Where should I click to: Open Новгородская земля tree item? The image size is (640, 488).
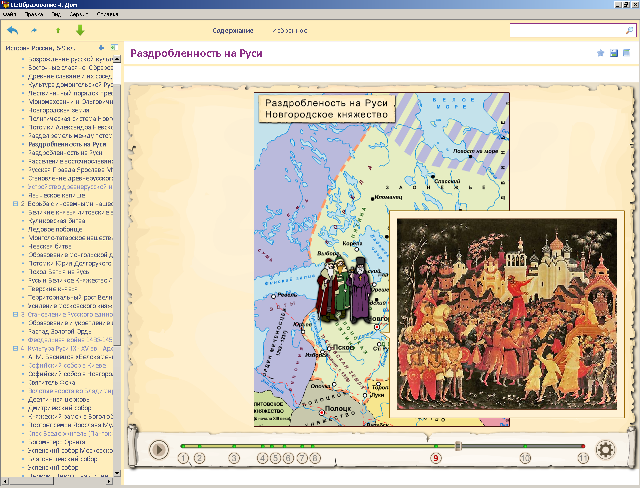(58, 111)
